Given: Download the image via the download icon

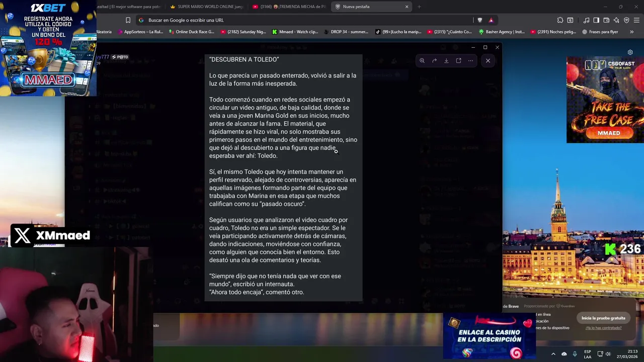Looking at the screenshot, I should click(446, 60).
